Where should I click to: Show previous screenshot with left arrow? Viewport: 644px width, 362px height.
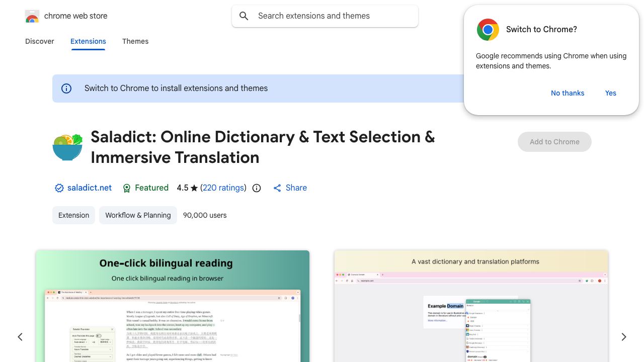(20, 337)
